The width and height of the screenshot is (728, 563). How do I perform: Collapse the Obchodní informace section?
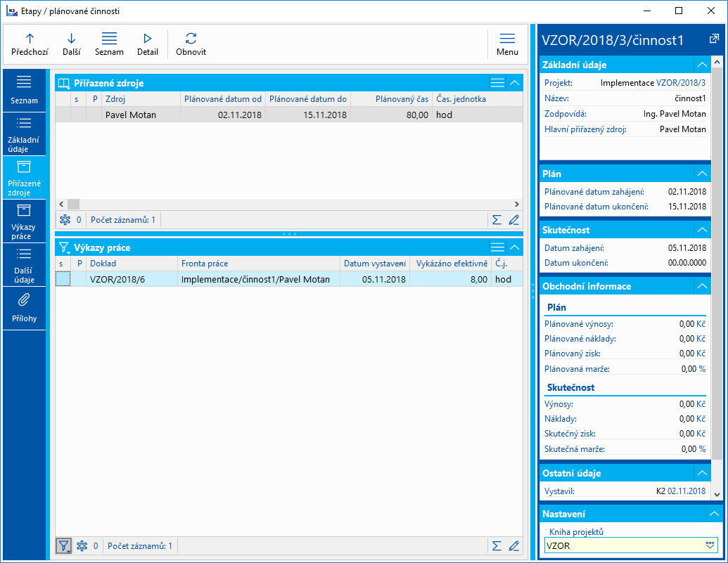(x=701, y=286)
